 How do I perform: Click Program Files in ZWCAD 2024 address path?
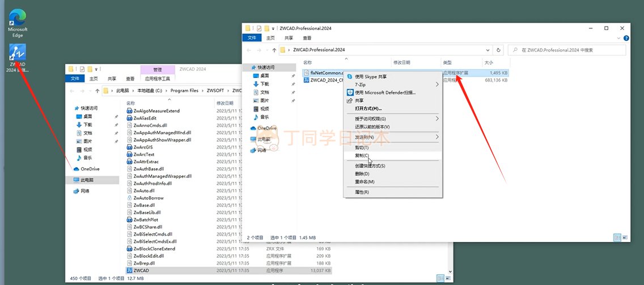click(184, 91)
